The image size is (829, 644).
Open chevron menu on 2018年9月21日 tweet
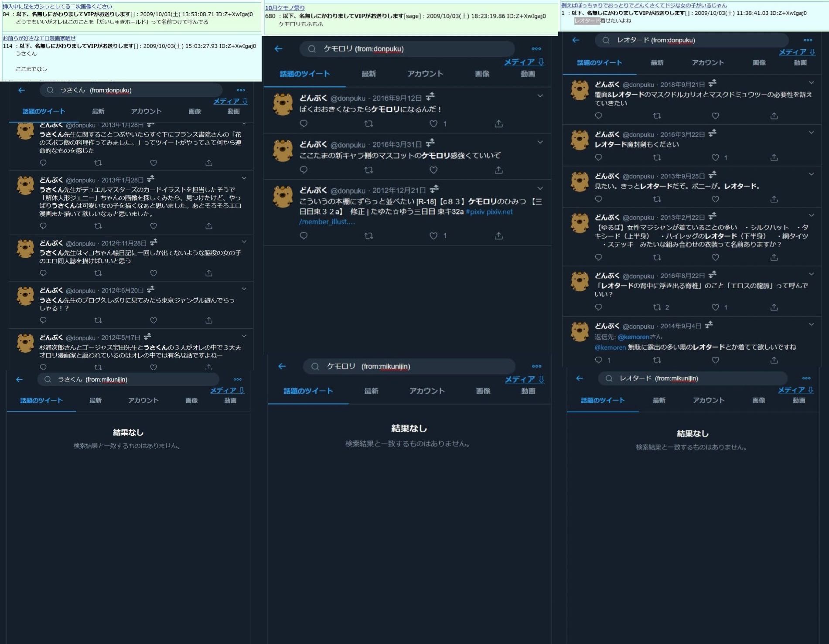tap(811, 83)
